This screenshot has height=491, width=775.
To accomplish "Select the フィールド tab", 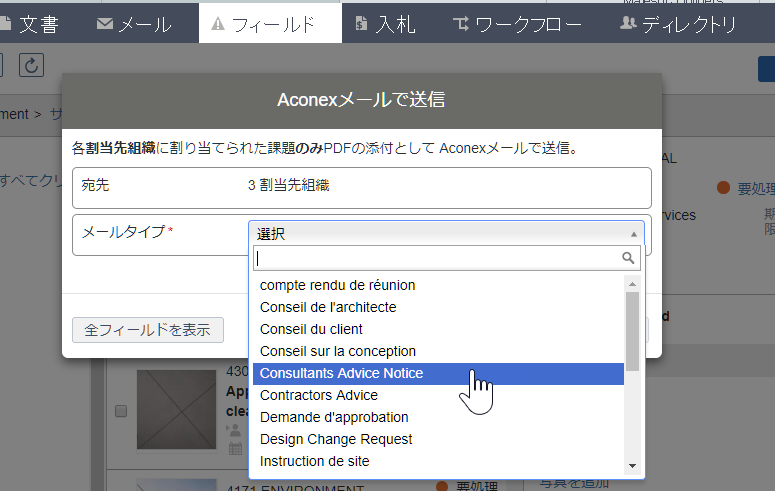I will 270,24.
